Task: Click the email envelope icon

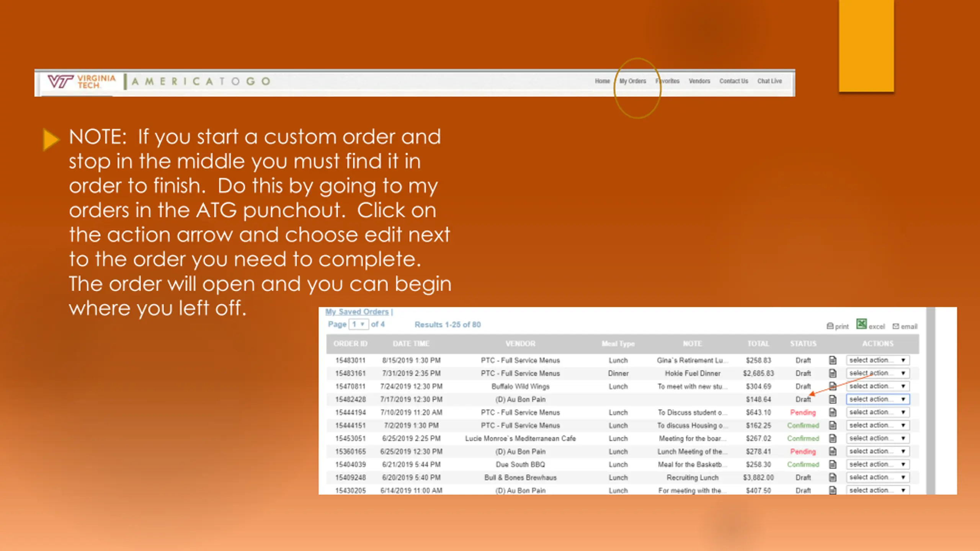Action: point(896,326)
